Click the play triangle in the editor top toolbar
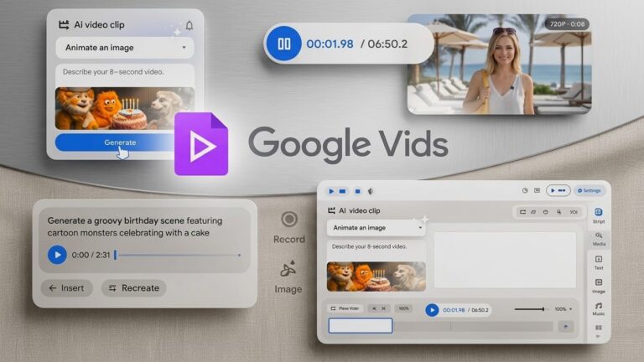 tap(331, 191)
